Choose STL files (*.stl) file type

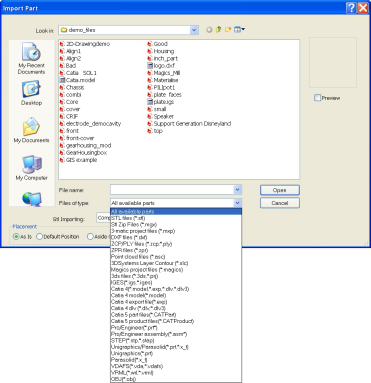pos(176,218)
